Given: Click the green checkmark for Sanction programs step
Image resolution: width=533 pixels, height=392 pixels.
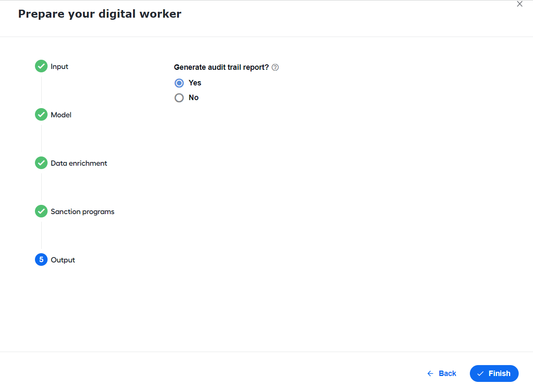Looking at the screenshot, I should coord(41,211).
